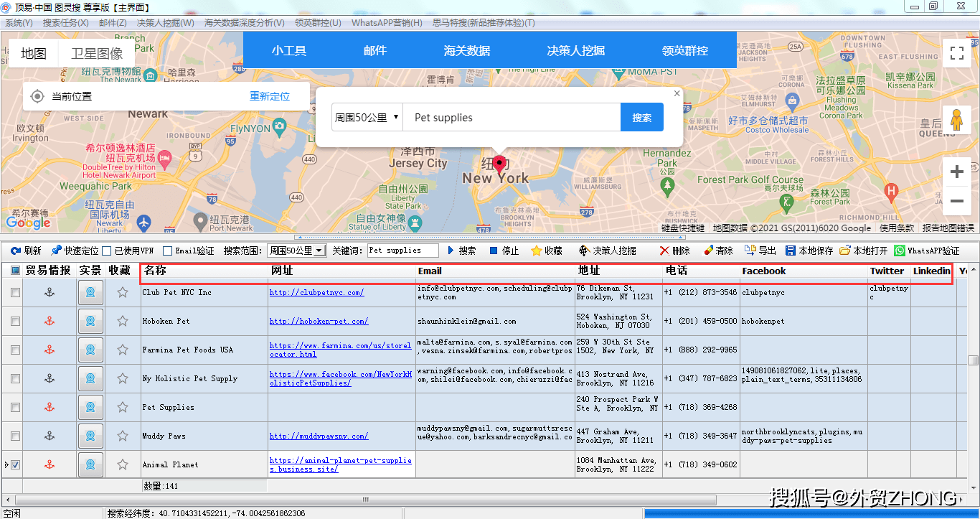Check the Farmina Pet Foods USA row checkbox
980x519 pixels.
(x=15, y=350)
